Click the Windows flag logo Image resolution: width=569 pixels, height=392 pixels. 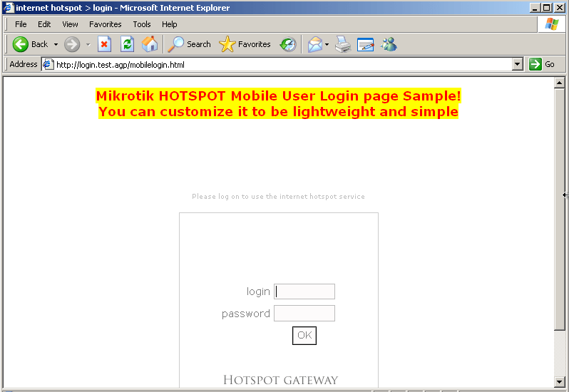click(552, 24)
